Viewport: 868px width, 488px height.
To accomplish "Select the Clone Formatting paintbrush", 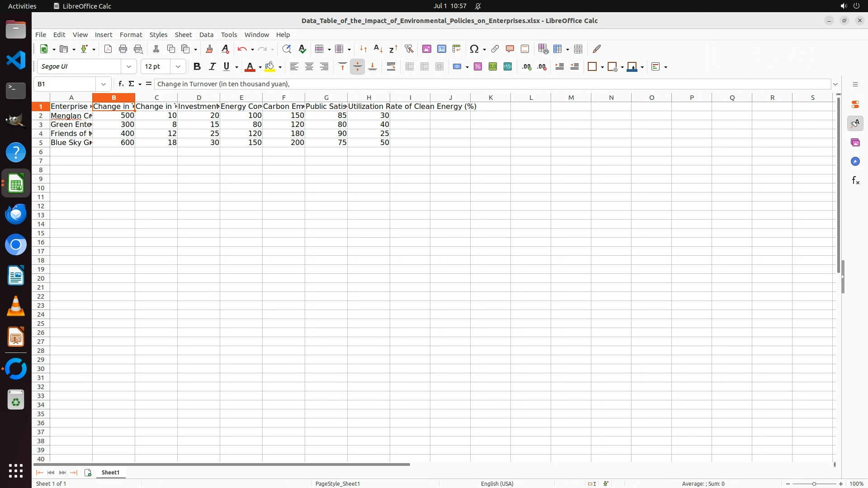I will click(209, 49).
